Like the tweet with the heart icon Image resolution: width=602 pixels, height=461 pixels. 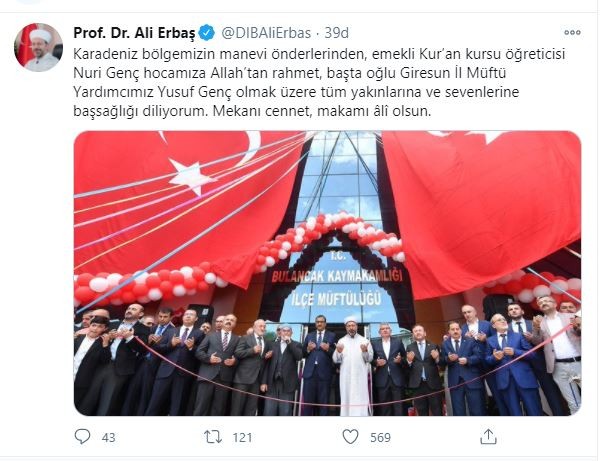pyautogui.click(x=350, y=437)
